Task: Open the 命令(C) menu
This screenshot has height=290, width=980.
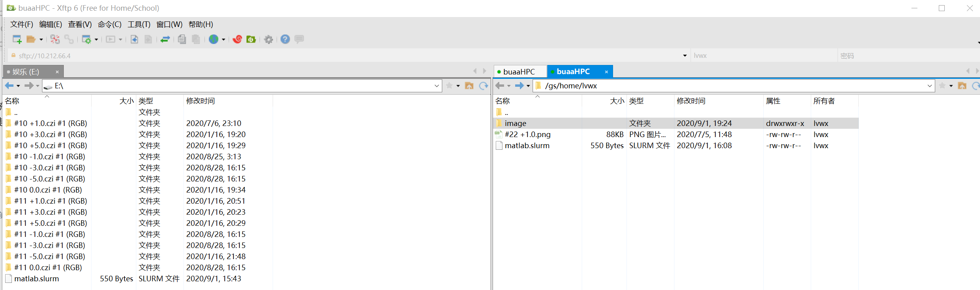Action: click(110, 25)
